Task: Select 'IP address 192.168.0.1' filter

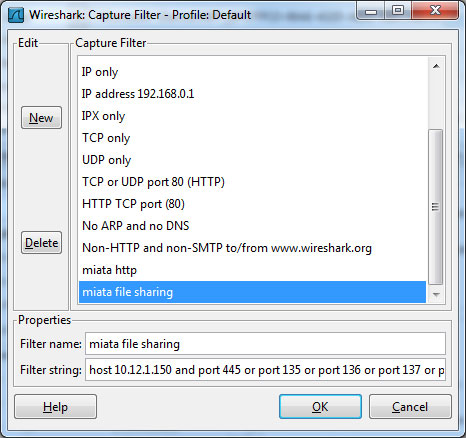Action: pos(252,94)
